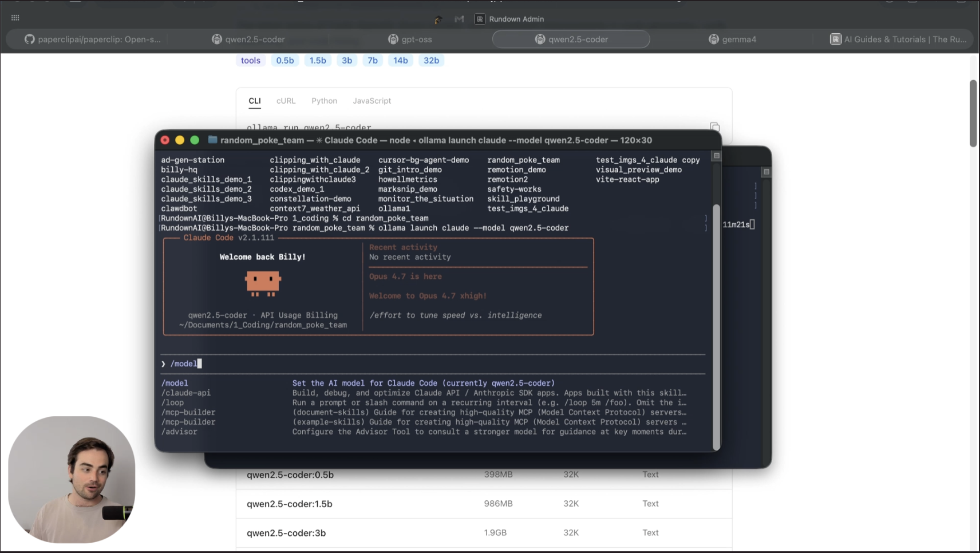
Task: Click the "git_intro_demo" directory name
Action: tap(410, 170)
